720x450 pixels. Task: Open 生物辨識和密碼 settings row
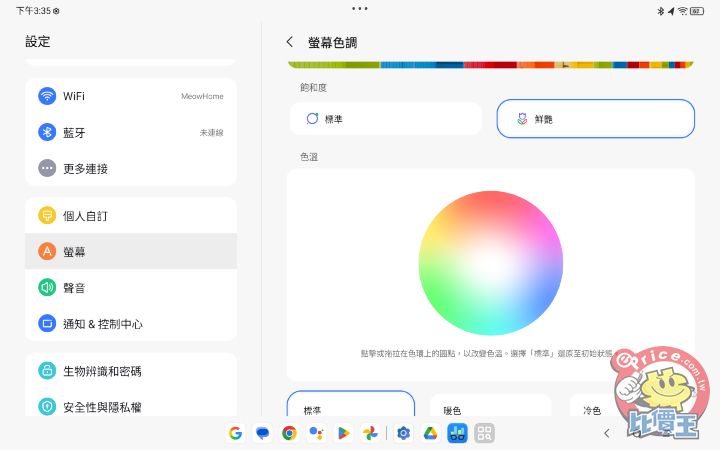131,371
